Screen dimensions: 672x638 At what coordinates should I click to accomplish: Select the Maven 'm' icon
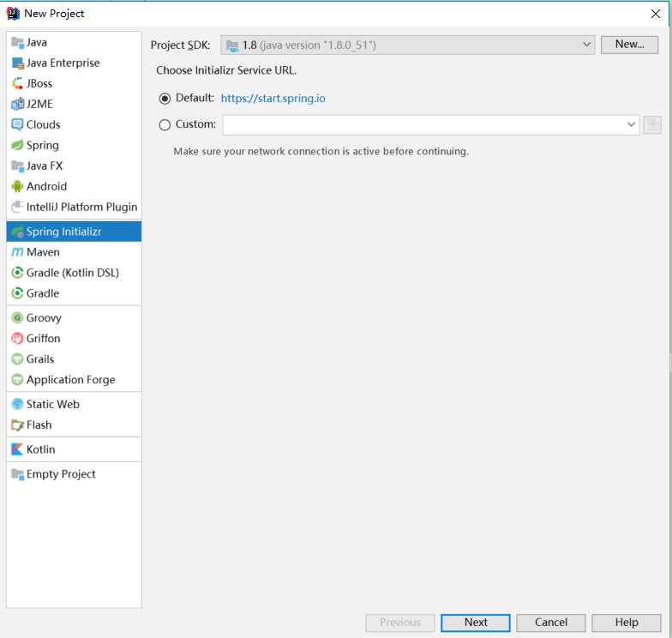pos(17,252)
